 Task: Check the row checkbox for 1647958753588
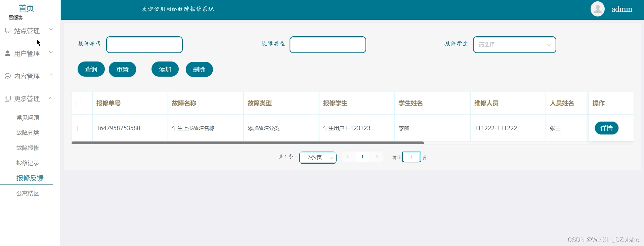coord(80,128)
